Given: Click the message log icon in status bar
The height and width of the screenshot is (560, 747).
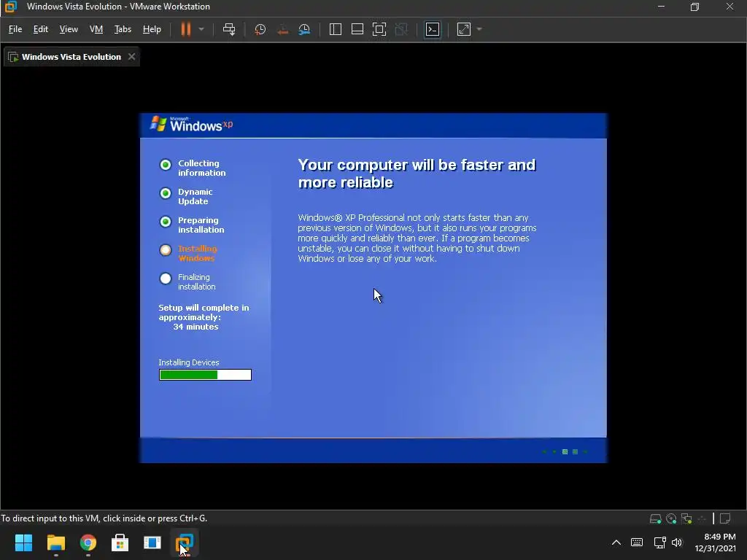Looking at the screenshot, I should (x=725, y=518).
